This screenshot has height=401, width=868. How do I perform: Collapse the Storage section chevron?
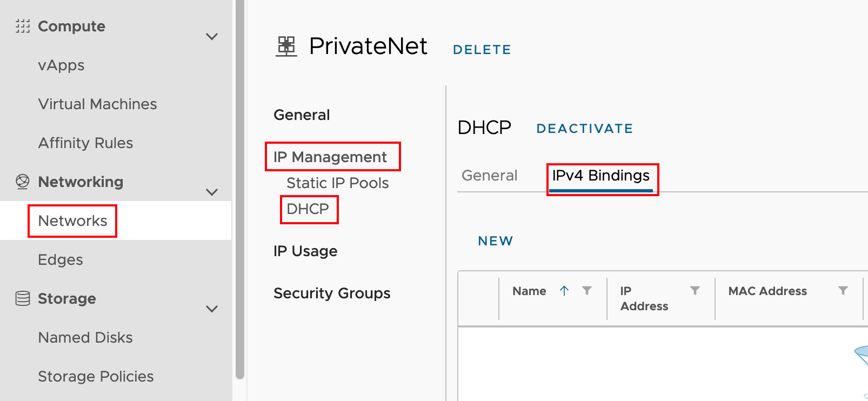pos(212,309)
